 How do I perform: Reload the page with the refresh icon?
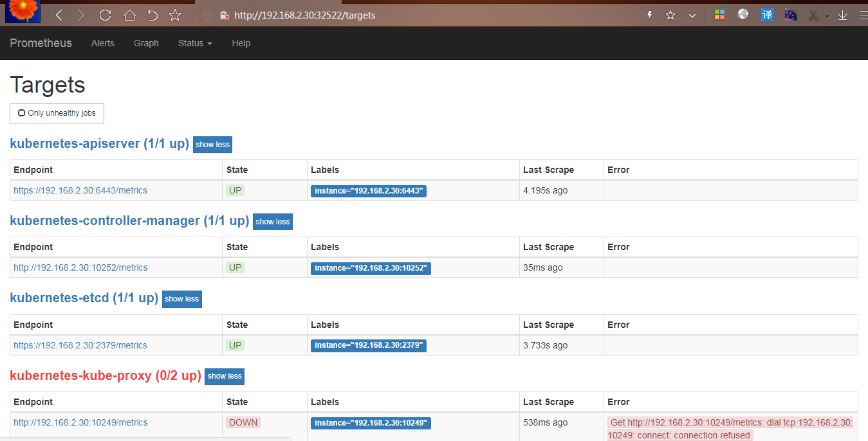click(106, 15)
